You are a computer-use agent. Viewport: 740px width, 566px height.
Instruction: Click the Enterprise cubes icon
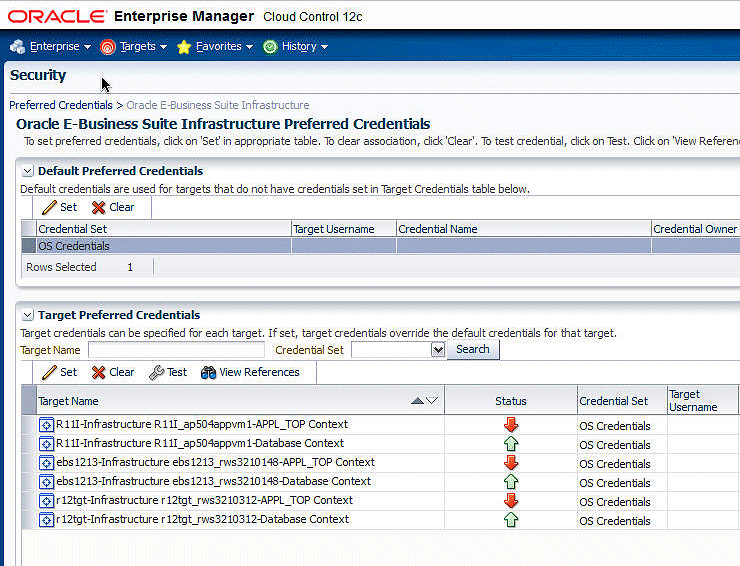(18, 47)
